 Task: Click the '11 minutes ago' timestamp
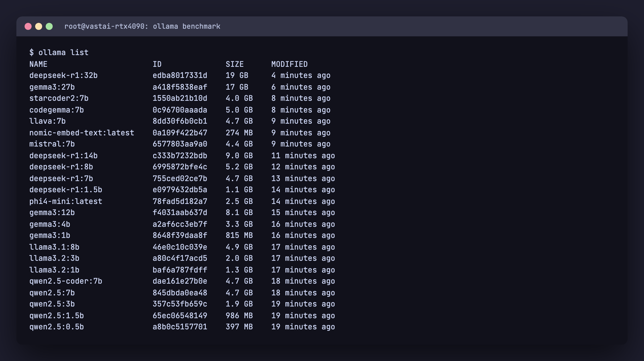(303, 156)
